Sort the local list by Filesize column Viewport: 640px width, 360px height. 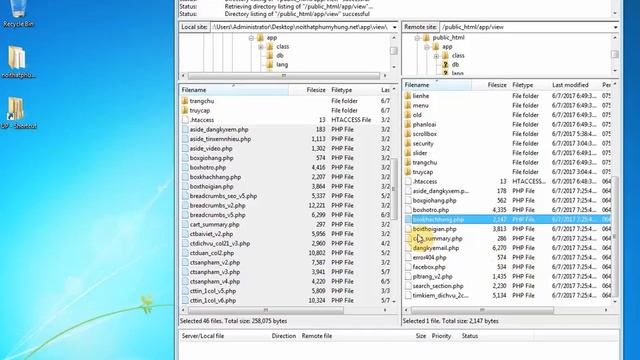(x=308, y=90)
